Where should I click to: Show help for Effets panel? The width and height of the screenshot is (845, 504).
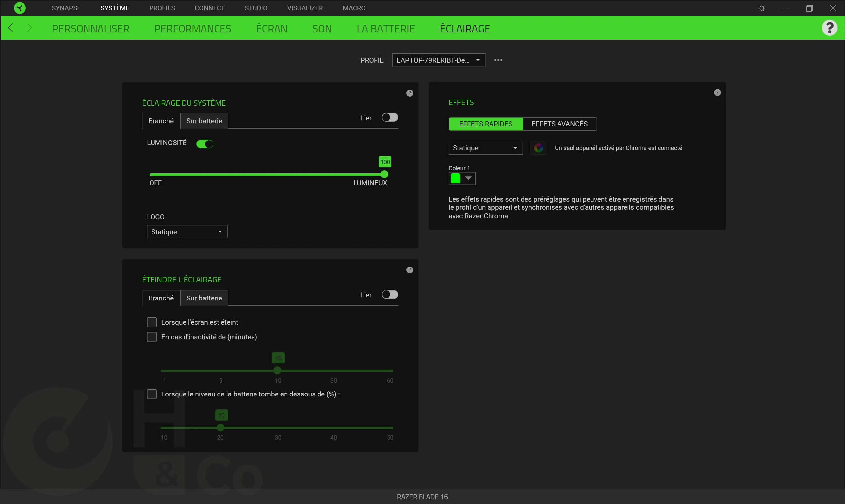(x=717, y=93)
